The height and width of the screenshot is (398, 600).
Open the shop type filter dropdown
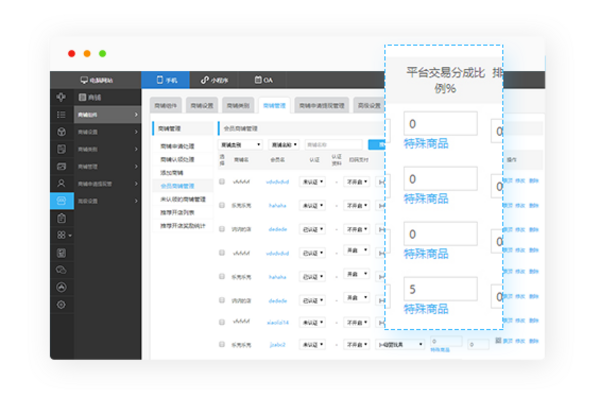coord(240,145)
